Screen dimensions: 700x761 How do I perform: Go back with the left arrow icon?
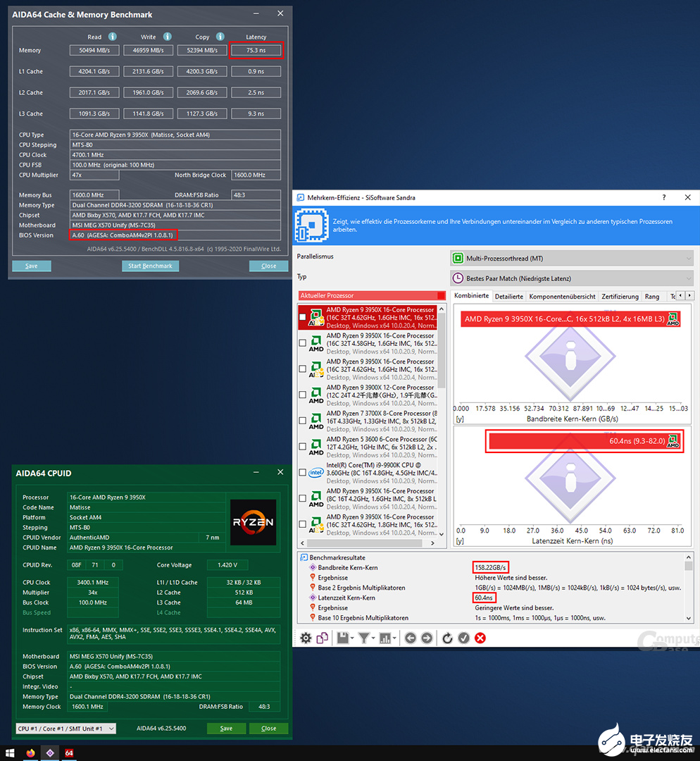point(411,638)
